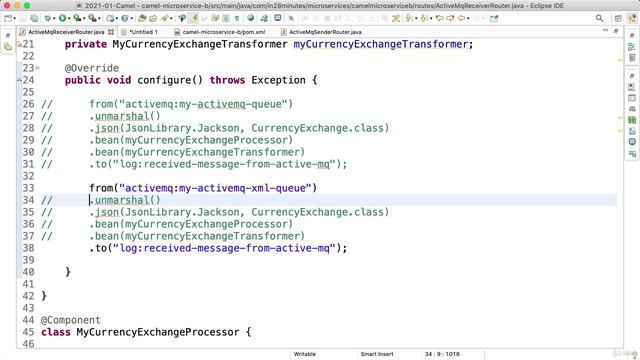Click the Boot Dashboard style toolbar icon
This screenshot has width=640, height=360.
pos(264,18)
